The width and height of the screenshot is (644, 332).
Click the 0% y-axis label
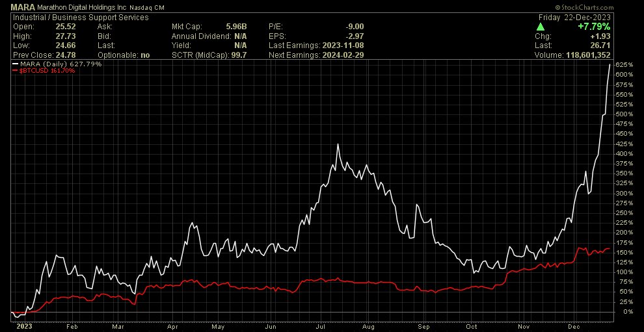pos(626,311)
